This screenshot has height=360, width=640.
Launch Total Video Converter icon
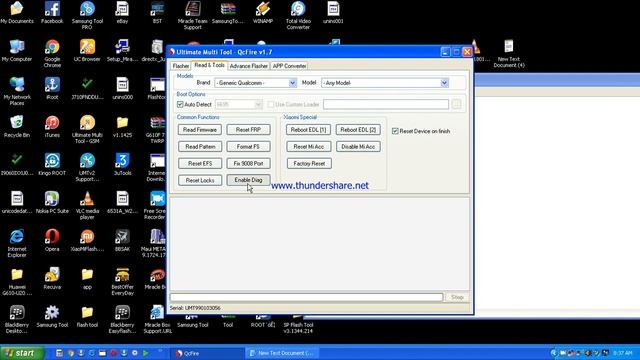tap(298, 15)
